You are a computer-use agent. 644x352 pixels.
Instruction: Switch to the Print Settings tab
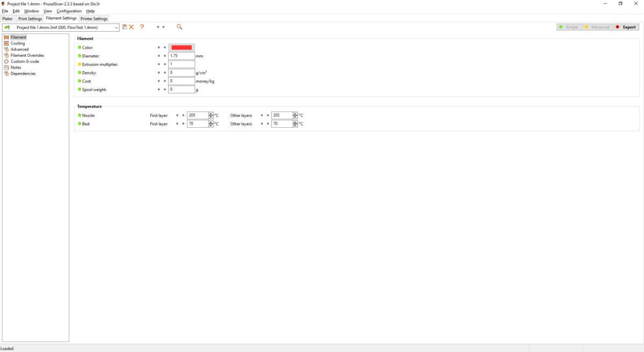[30, 19]
